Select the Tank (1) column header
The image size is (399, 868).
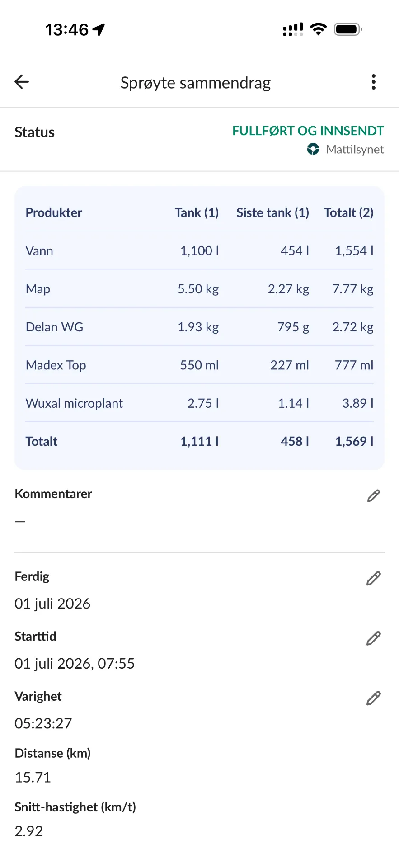[197, 212]
